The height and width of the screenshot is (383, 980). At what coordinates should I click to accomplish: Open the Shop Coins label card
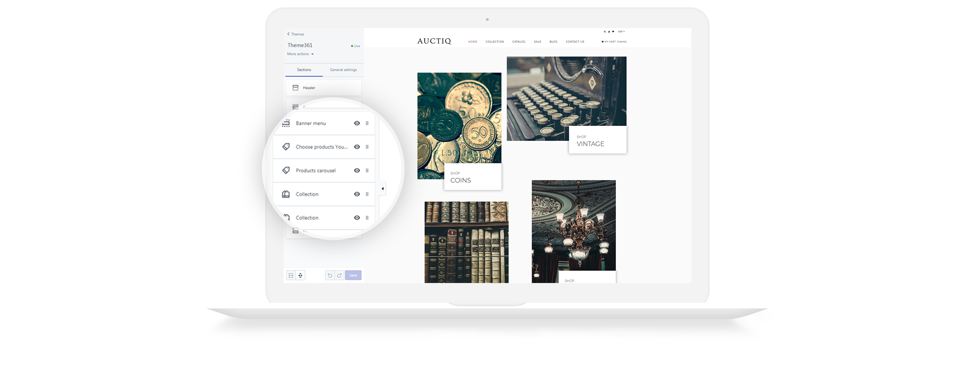473,177
